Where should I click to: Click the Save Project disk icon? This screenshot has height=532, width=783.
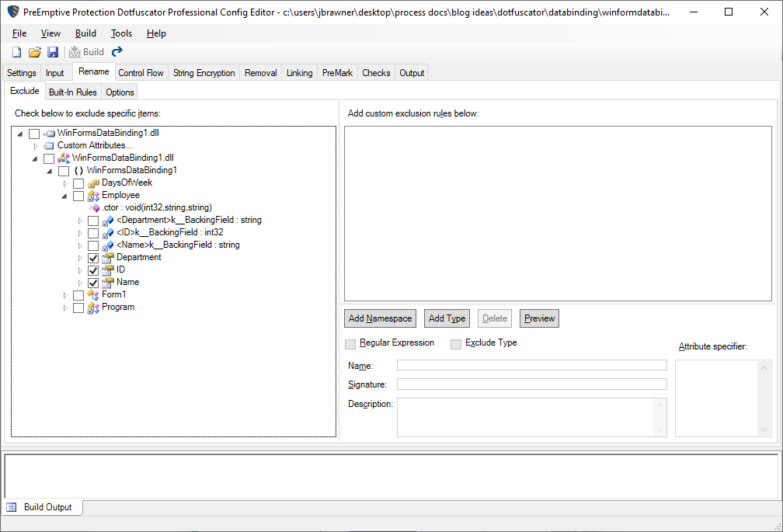point(53,52)
